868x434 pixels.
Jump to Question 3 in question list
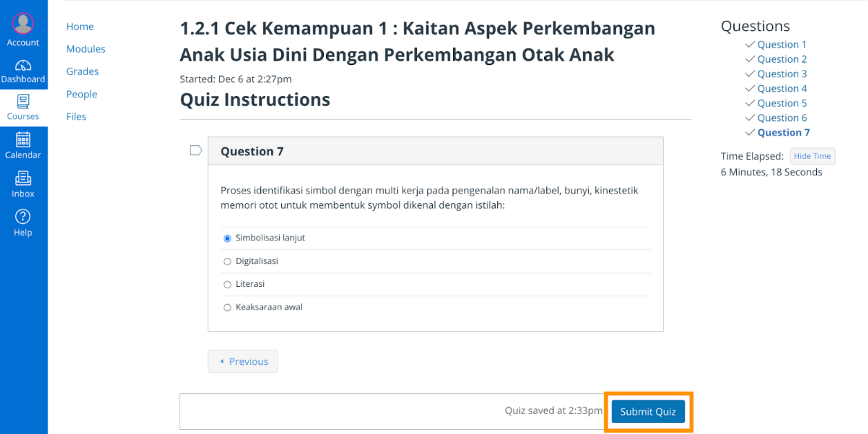782,74
